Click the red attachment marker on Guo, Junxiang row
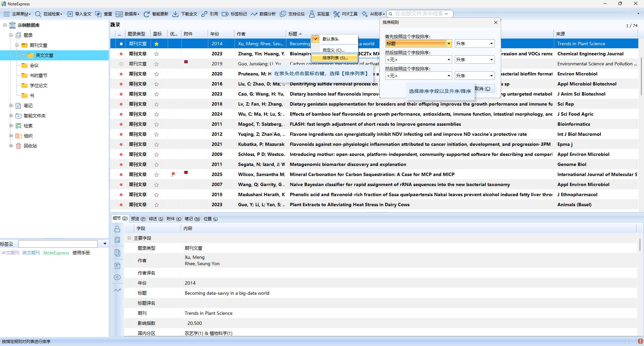The width and height of the screenshot is (644, 346). click(186, 62)
